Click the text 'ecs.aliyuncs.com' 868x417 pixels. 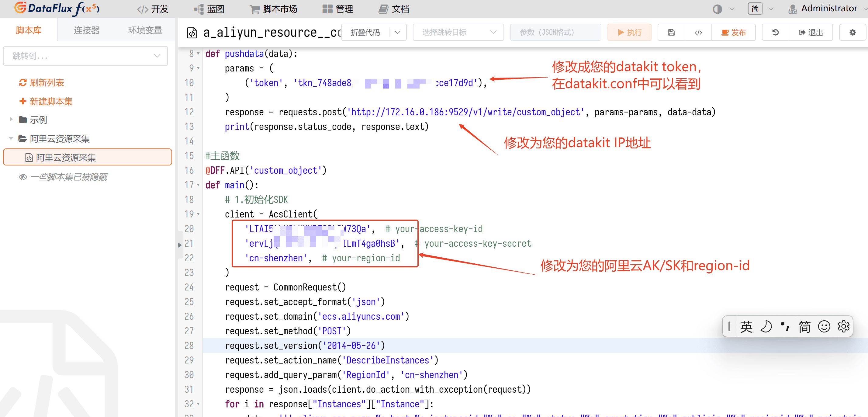coord(361,316)
